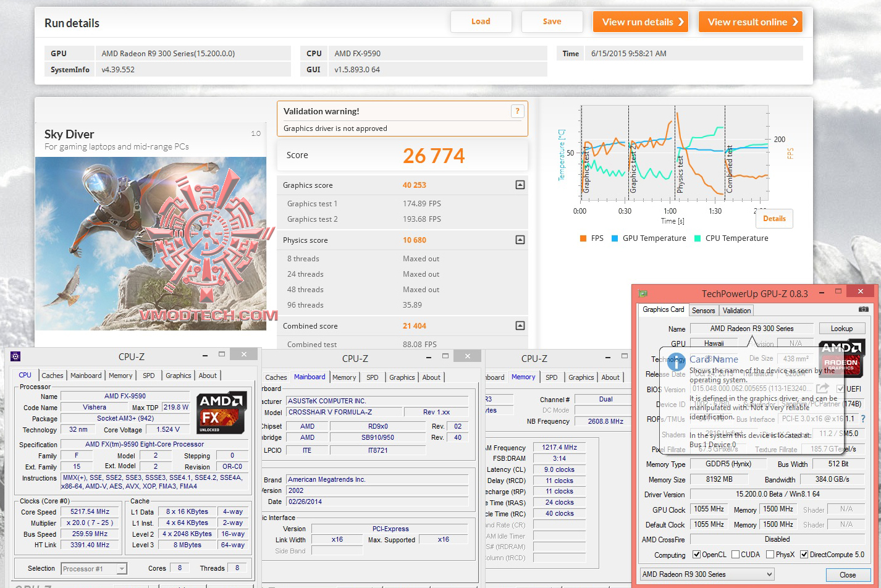Open the Mainboard tab in leftmost CPU-Z window
Screen dimensions: 881x588
(x=86, y=376)
